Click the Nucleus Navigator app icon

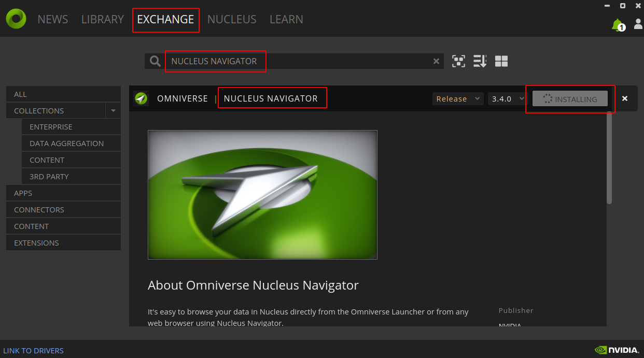pos(141,98)
